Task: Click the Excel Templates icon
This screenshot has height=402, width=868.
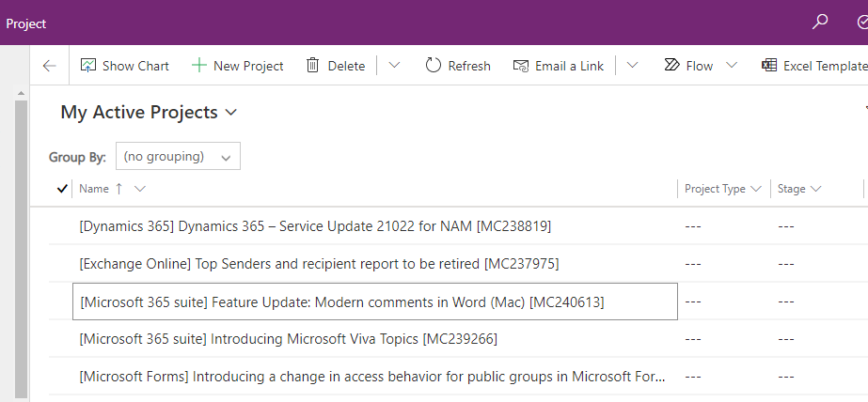Action: coord(769,66)
